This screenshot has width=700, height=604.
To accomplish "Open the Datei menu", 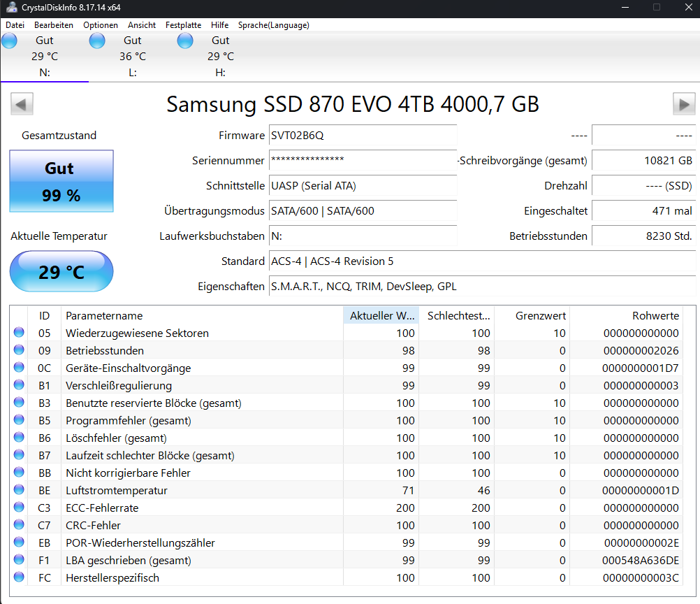I will [x=15, y=25].
